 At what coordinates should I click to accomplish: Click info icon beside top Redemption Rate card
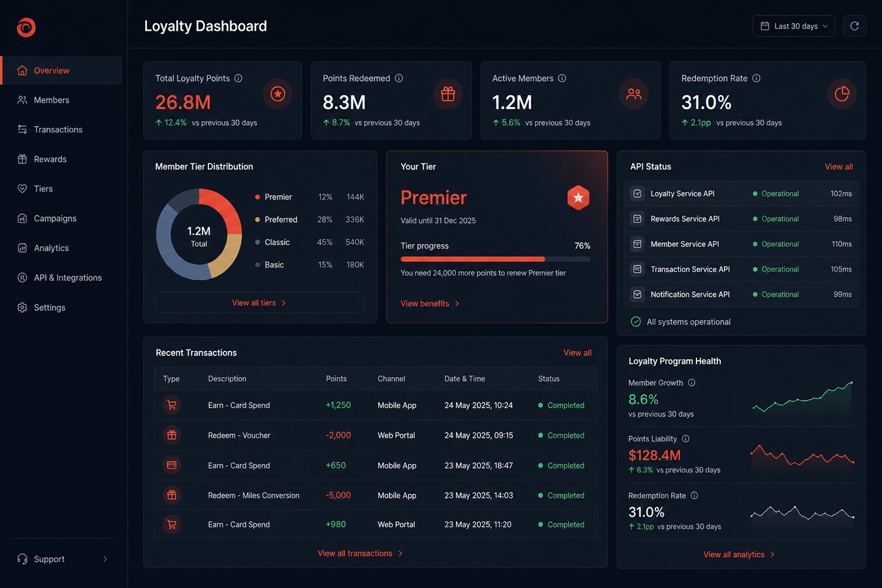756,78
